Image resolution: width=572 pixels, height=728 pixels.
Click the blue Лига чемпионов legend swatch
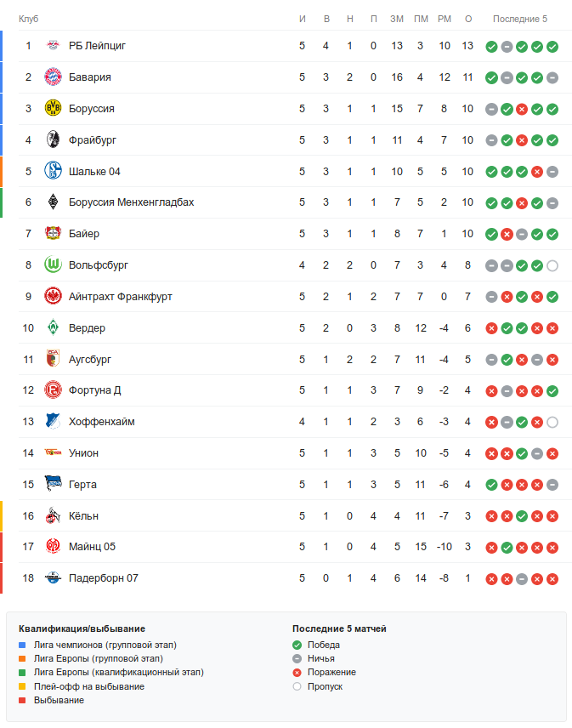coord(22,646)
